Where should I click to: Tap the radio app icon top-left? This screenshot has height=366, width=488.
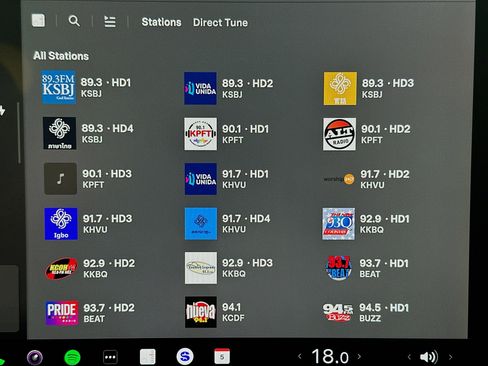pyautogui.click(x=38, y=20)
